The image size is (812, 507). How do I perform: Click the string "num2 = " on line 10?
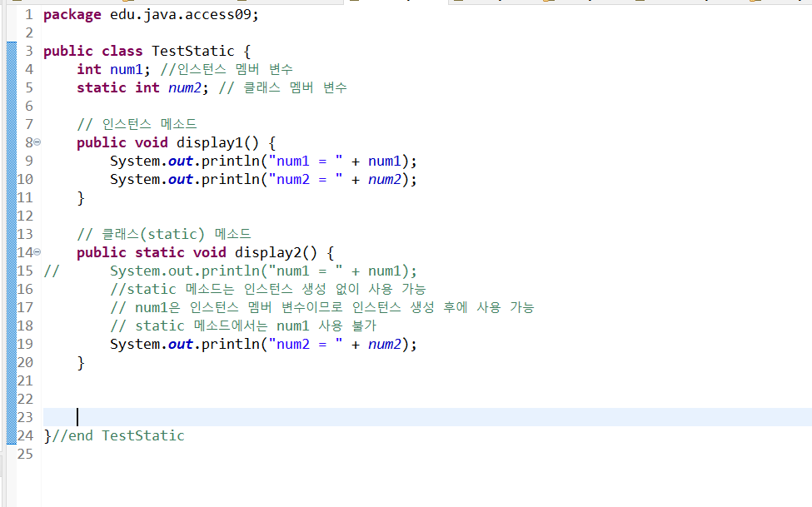click(x=306, y=179)
